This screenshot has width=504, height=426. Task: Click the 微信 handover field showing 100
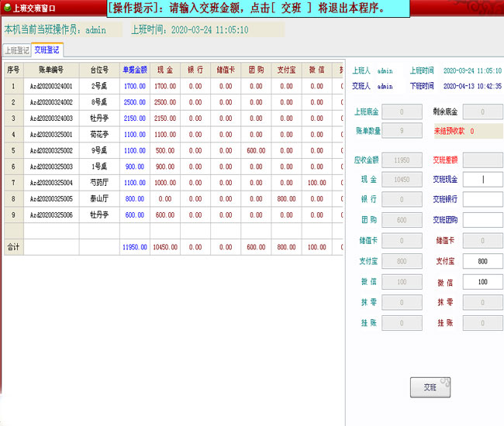(x=483, y=282)
